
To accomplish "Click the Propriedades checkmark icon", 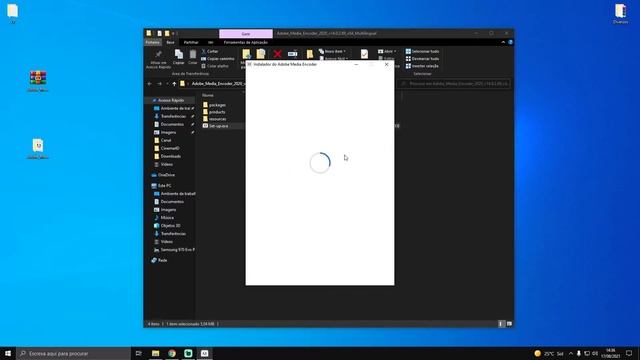I will (364, 54).
